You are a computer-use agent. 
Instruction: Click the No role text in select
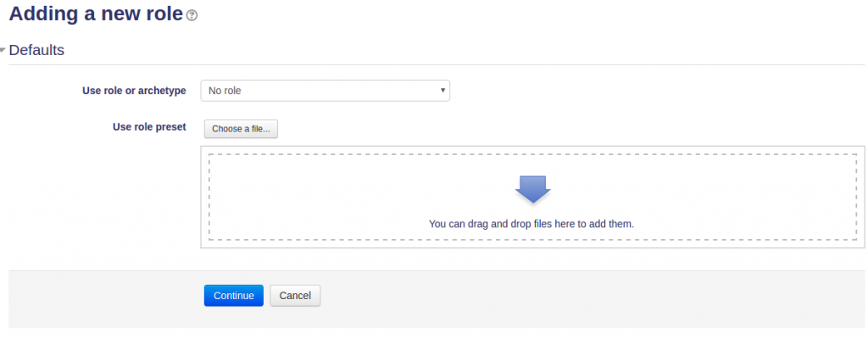pyautogui.click(x=225, y=91)
